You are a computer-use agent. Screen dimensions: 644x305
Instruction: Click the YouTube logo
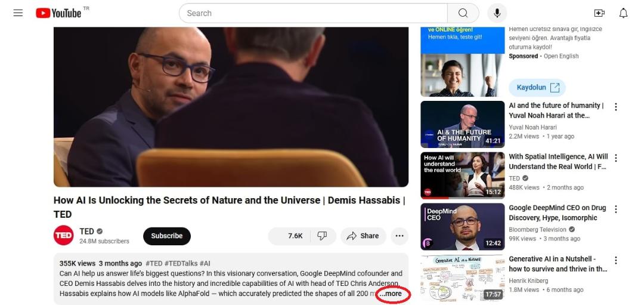coord(58,13)
